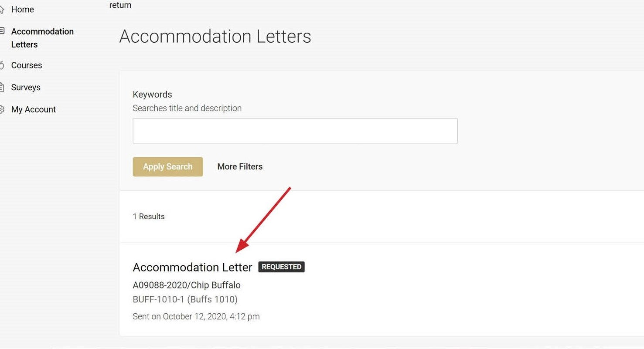Select the A09088-2020/Chip Buffalo line
Screen dimensions: 644x349
click(187, 285)
